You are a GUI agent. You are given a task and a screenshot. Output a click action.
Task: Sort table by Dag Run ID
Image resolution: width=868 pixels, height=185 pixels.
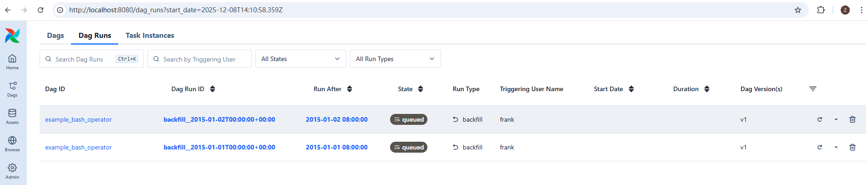[x=212, y=89]
